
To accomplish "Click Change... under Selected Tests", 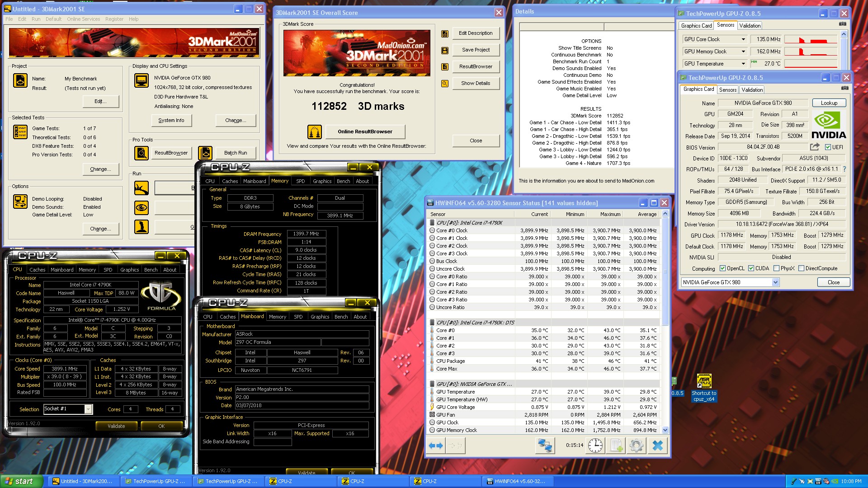I will point(100,169).
